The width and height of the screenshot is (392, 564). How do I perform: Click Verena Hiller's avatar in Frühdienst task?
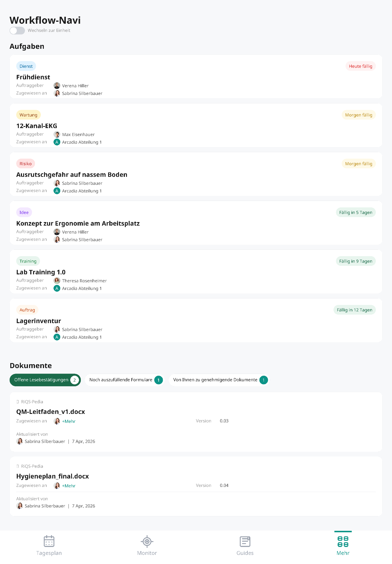(57, 85)
